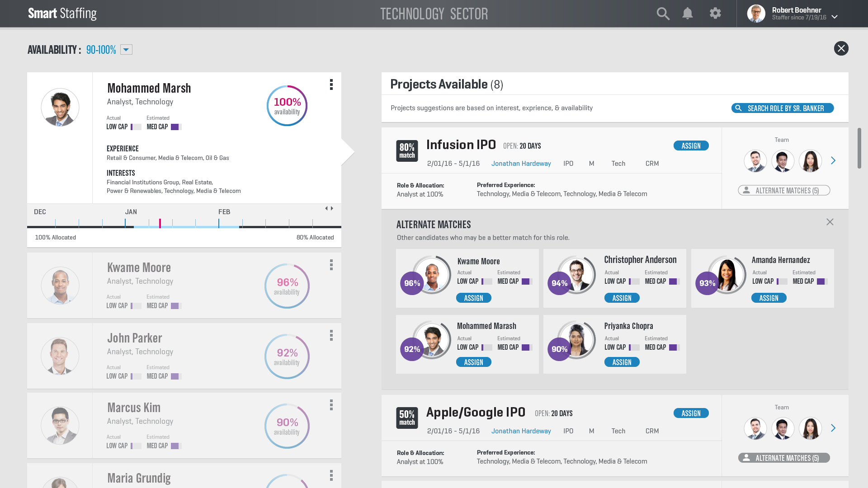Click first team member photo in Infusion IPO

[755, 161]
